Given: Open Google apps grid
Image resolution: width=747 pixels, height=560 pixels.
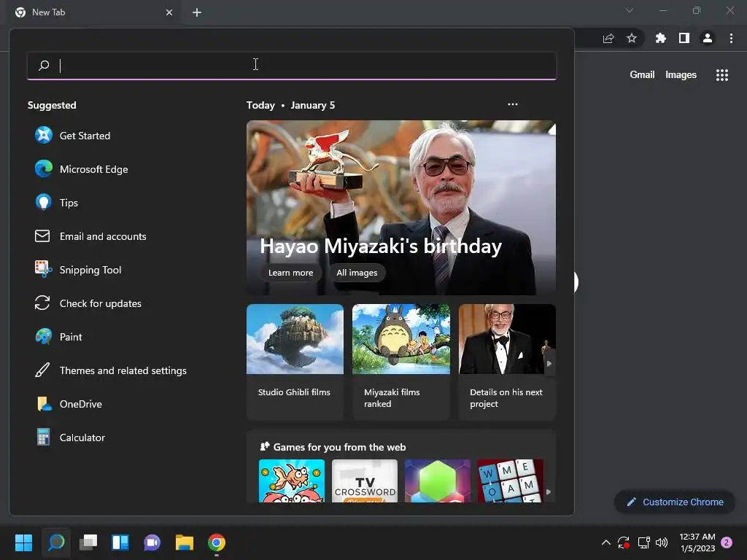Looking at the screenshot, I should 722,75.
